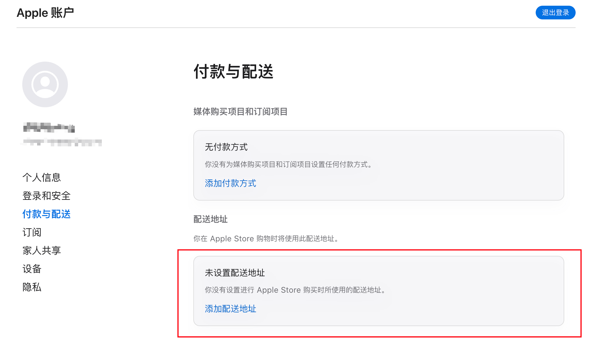
Task: Click the 添加付款方式 link
Action: 230,183
